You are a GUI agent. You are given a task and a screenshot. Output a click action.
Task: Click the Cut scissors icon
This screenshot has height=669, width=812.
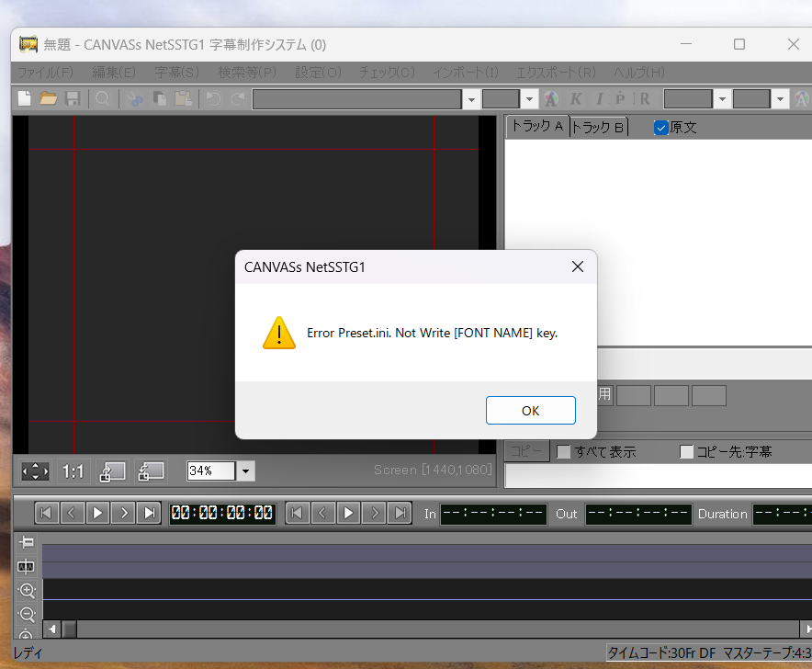pyautogui.click(x=135, y=98)
